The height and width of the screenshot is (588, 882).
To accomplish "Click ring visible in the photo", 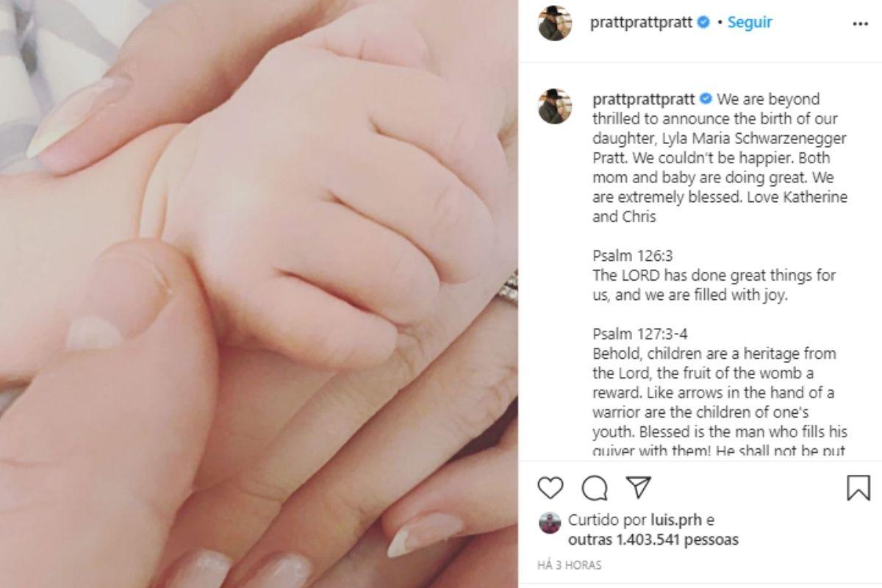I will [x=509, y=288].
